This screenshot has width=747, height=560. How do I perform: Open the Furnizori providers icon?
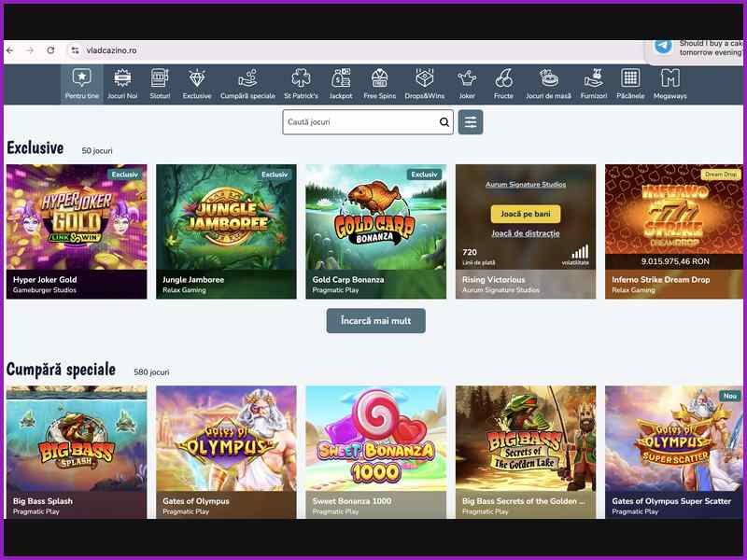[596, 85]
